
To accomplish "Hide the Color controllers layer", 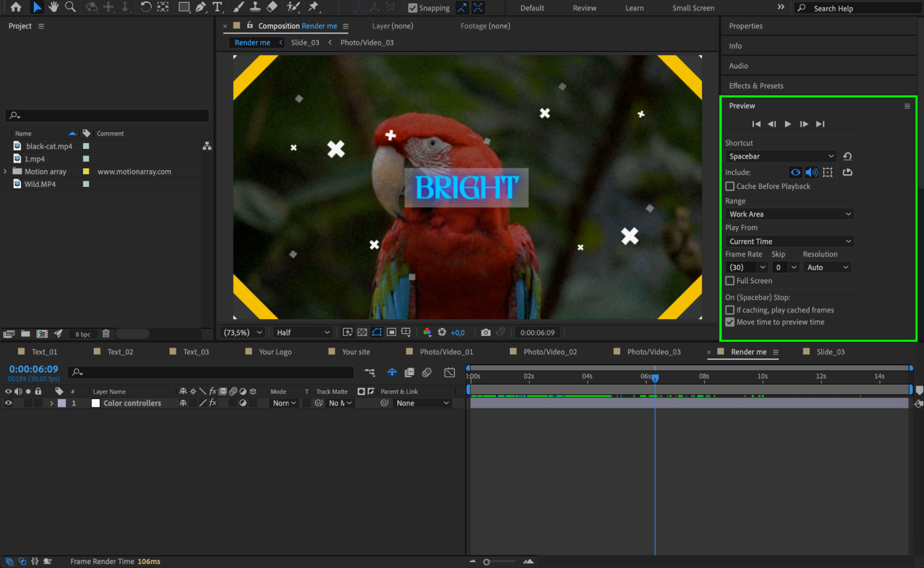I will coord(8,403).
